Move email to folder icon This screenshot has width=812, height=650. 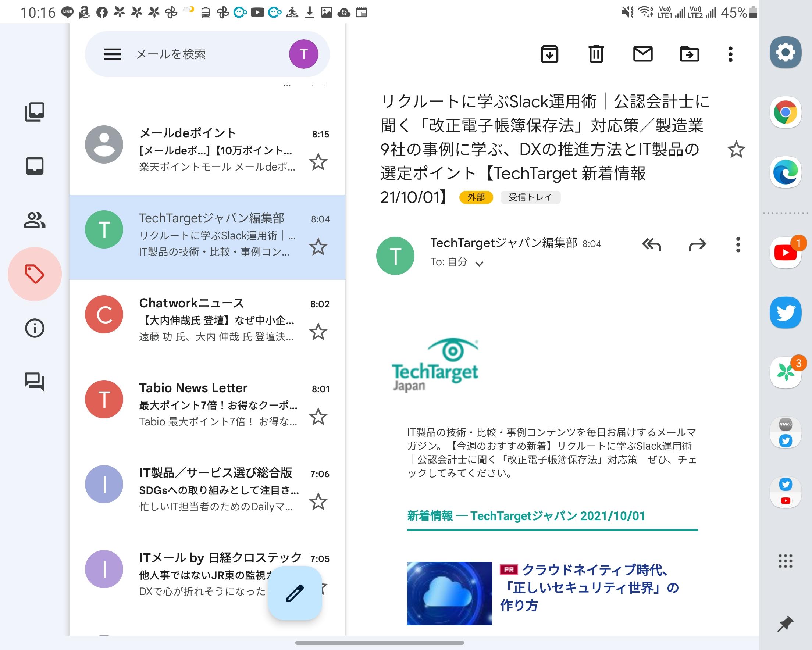690,54
